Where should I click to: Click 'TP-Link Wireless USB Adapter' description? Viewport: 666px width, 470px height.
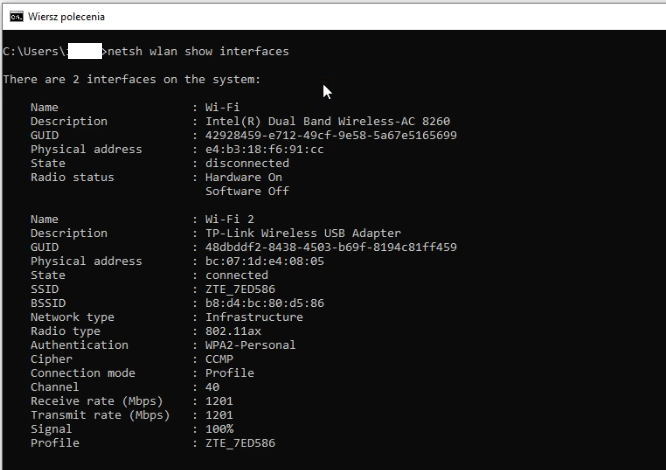[x=303, y=233]
